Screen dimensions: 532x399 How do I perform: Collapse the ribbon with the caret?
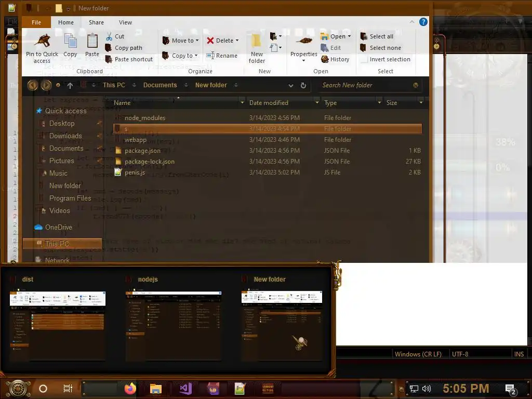click(x=411, y=22)
